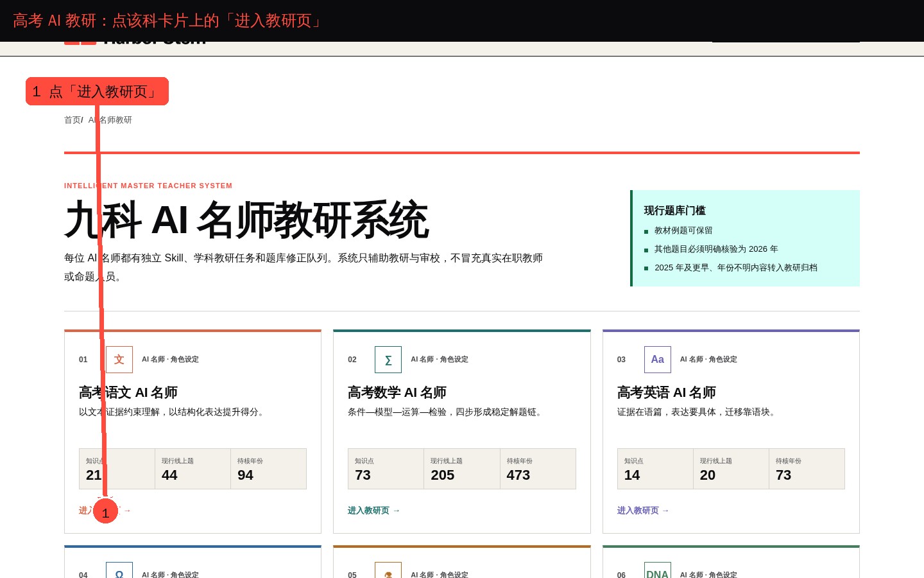This screenshot has width=924, height=578.
Task: Click the 现行题库门槛 panel heading
Action: 675,211
